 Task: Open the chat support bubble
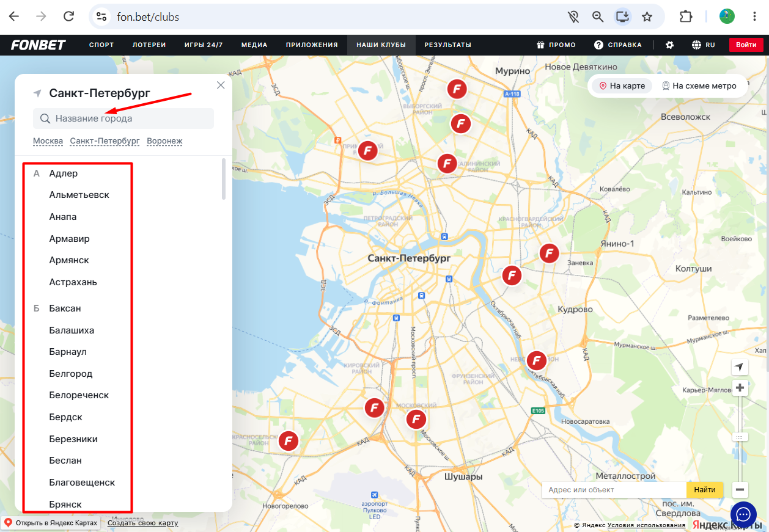tap(743, 514)
